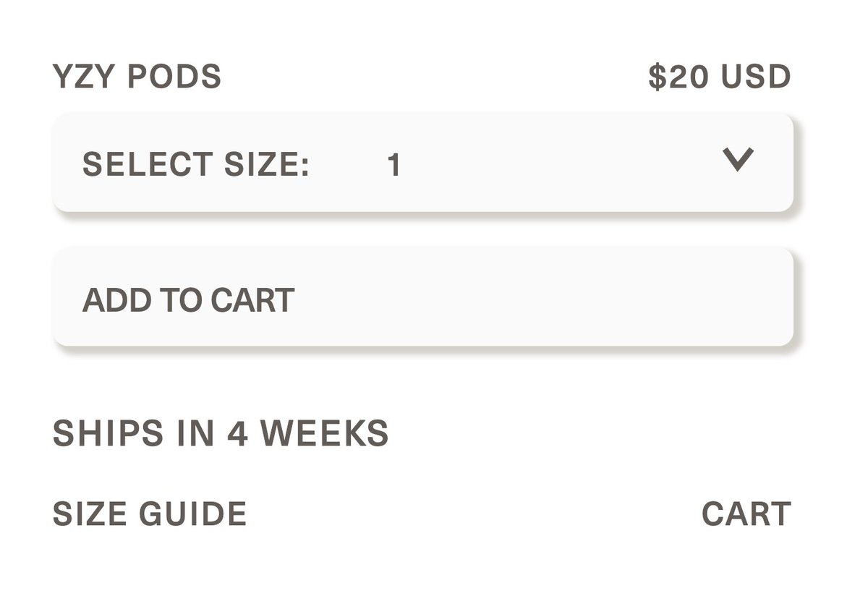
Task: Click the $20 USD price
Action: coord(719,77)
